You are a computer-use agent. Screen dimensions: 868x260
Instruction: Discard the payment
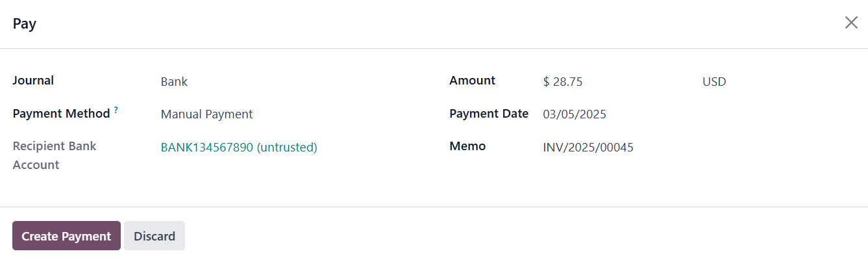pos(155,236)
